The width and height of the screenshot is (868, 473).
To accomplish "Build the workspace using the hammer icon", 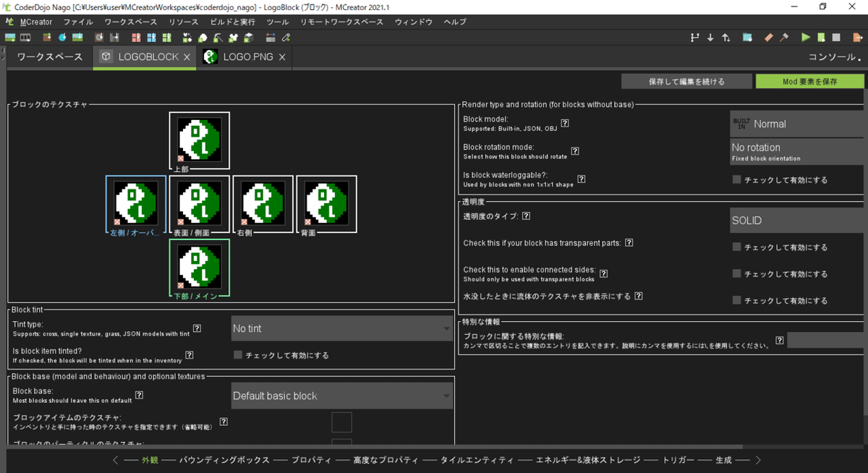I will pos(786,37).
